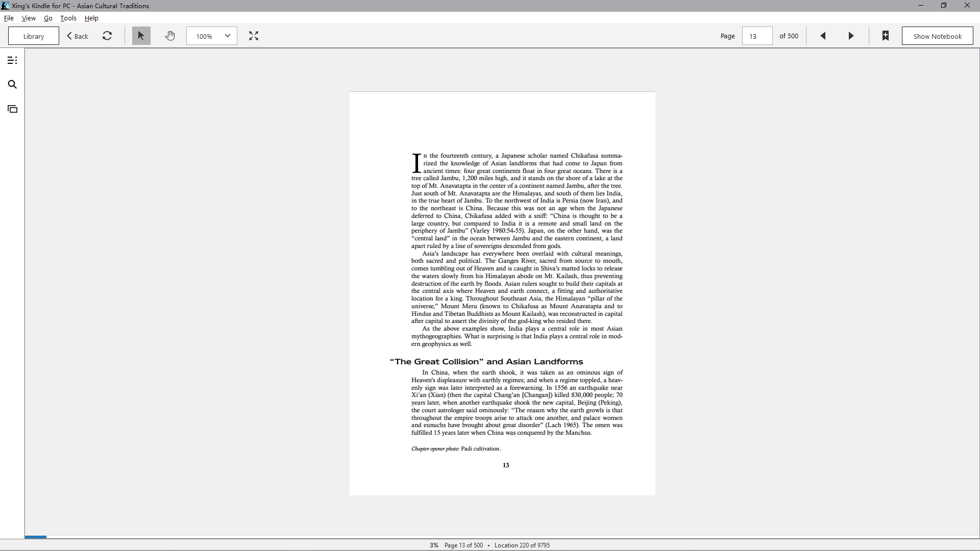Go to previous page arrow
This screenshot has height=551, width=980.
823,36
